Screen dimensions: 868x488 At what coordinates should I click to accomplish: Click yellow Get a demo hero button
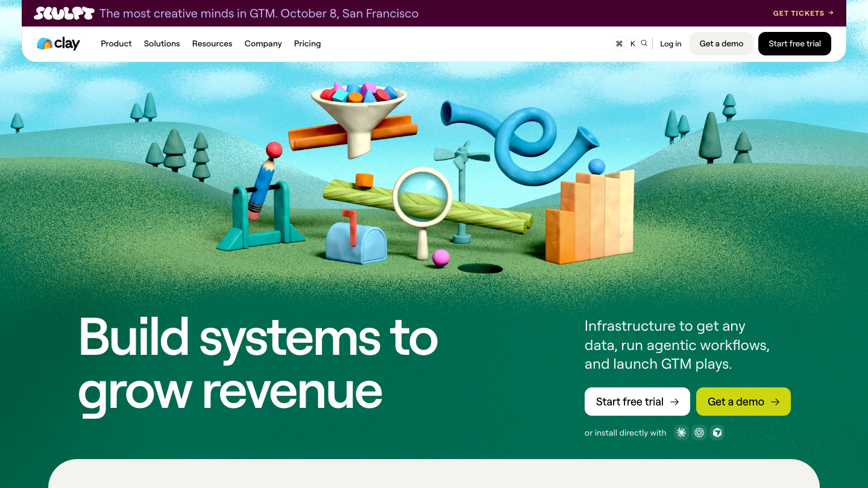point(743,401)
